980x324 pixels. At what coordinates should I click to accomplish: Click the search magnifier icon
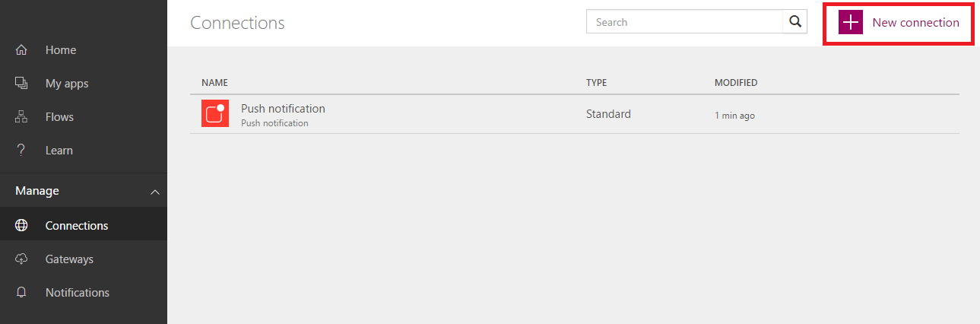[795, 22]
